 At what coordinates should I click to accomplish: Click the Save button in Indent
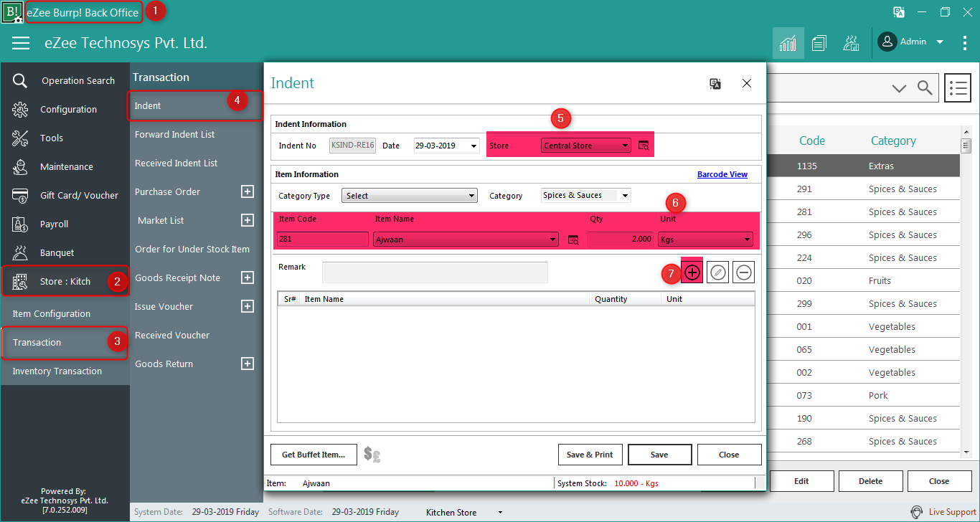coord(659,455)
